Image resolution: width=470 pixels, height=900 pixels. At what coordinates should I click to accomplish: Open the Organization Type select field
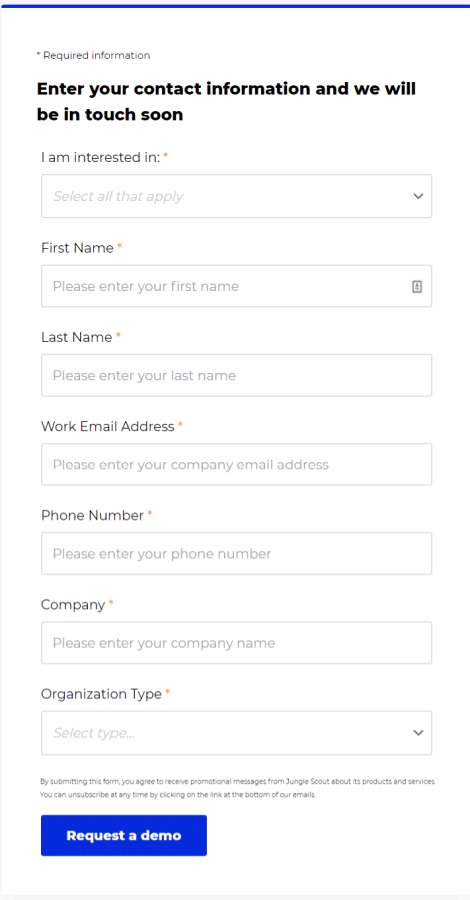point(236,733)
